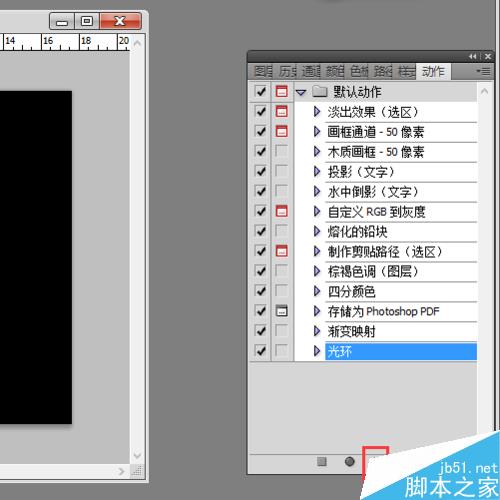This screenshot has height=500, width=500.
Task: Switch to the 样式 (Styles) tab
Action: point(407,71)
